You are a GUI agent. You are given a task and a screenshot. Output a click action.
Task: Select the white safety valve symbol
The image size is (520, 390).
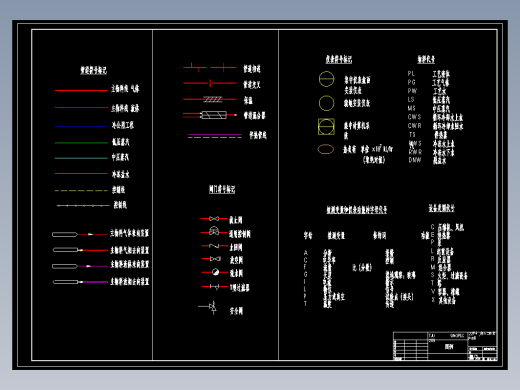click(208, 307)
